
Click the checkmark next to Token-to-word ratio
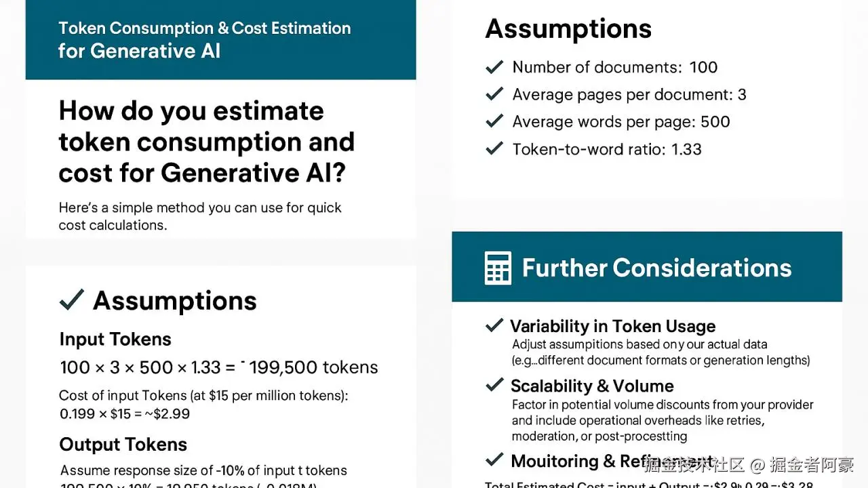(495, 149)
